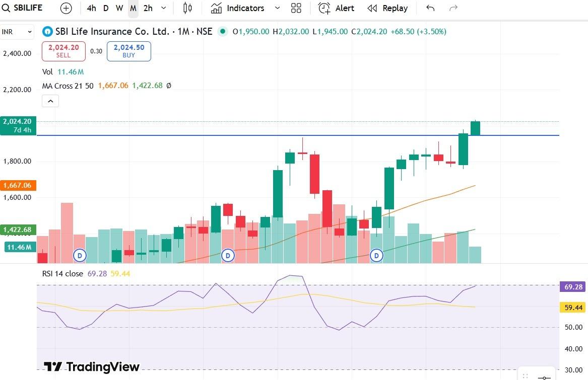Select the W weekly timeframe
Image resolution: width=588 pixels, height=380 pixels.
(119, 8)
